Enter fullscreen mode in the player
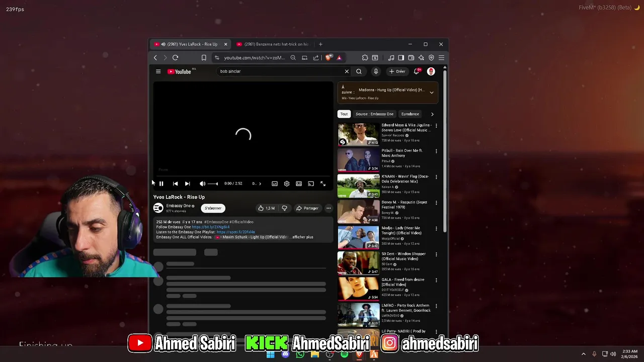 323,184
